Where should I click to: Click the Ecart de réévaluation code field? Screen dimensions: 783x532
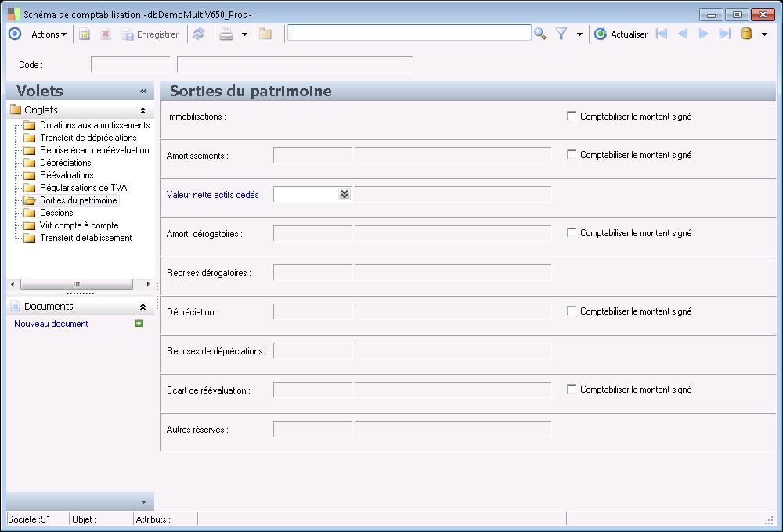point(313,390)
